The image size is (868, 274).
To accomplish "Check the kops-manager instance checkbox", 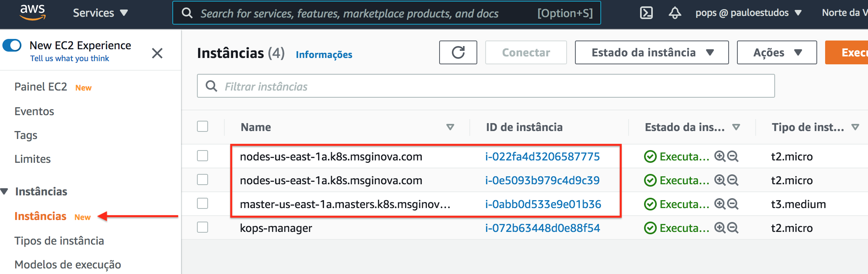I will pyautogui.click(x=203, y=227).
